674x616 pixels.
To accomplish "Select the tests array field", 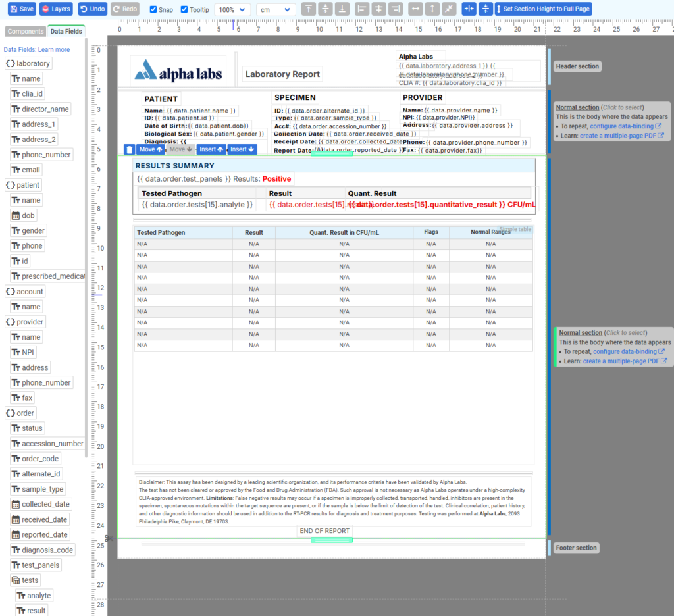I will pyautogui.click(x=26, y=580).
